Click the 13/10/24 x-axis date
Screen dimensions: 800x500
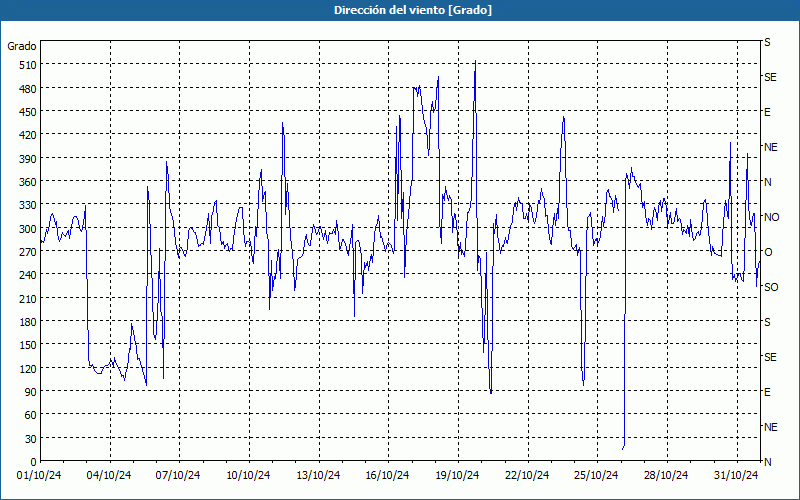[318, 476]
